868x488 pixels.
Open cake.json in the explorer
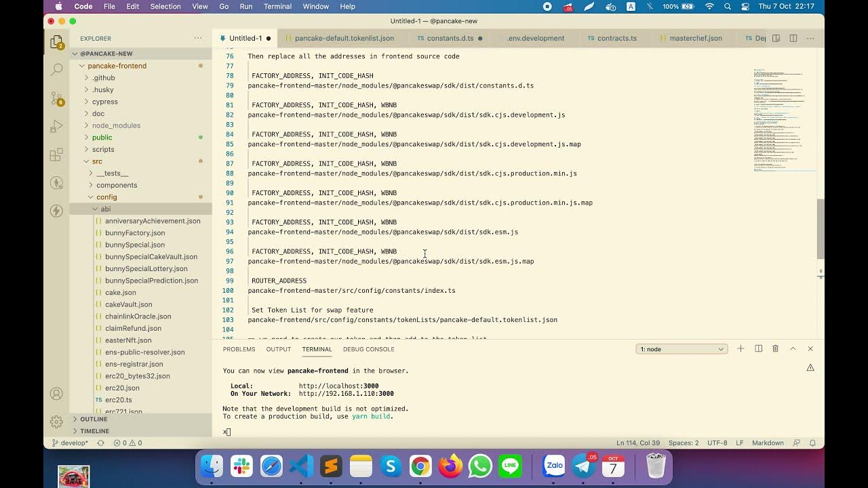point(121,292)
